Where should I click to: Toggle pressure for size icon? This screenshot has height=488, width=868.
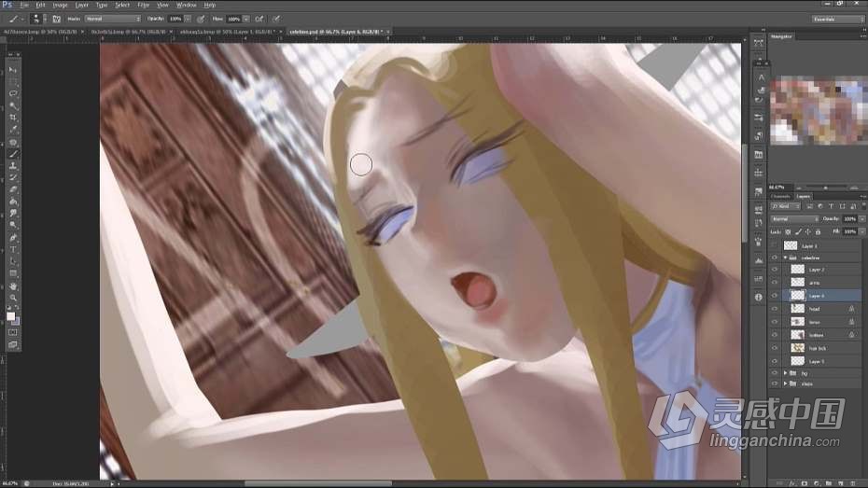[x=276, y=19]
